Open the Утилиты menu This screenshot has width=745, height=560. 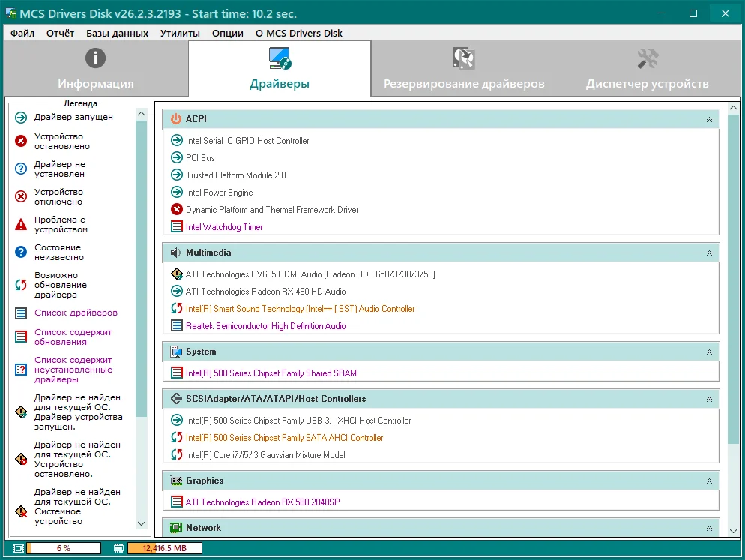point(180,33)
